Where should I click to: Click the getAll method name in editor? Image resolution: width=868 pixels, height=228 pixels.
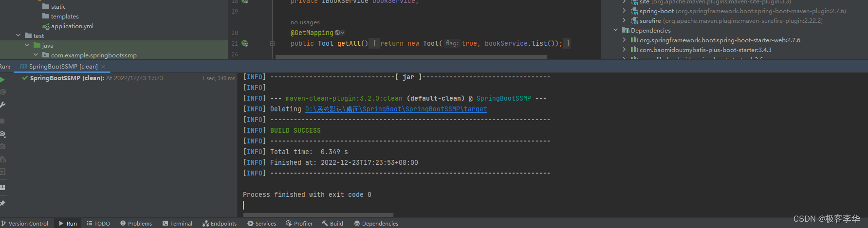(350, 43)
